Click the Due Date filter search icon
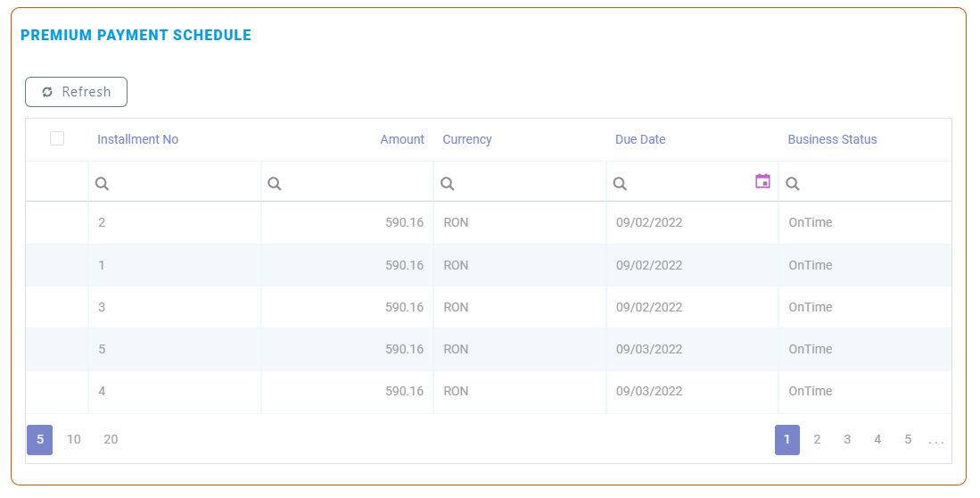Viewport: 980px width, 498px height. 620,183
